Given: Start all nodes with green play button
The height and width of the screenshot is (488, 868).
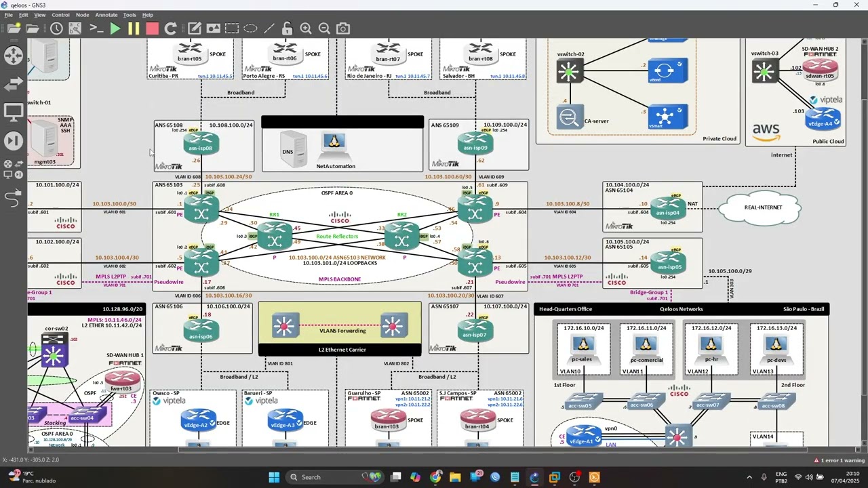Looking at the screenshot, I should click(x=115, y=28).
